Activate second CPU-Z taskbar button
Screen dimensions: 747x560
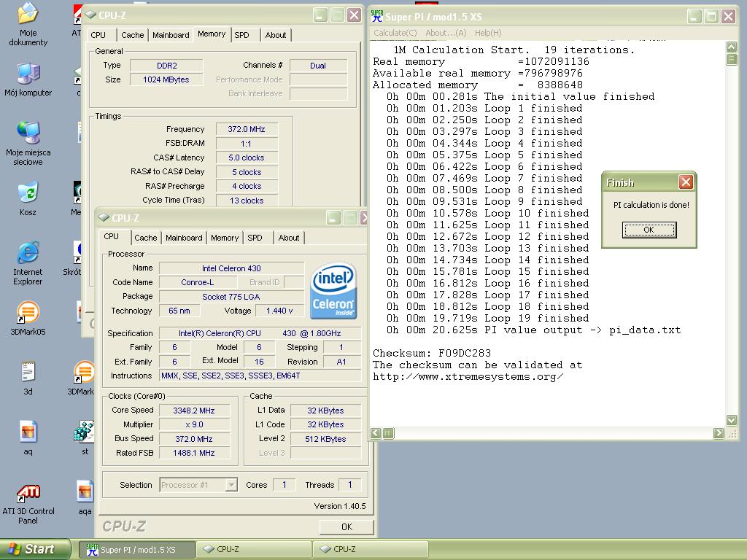[x=371, y=550]
